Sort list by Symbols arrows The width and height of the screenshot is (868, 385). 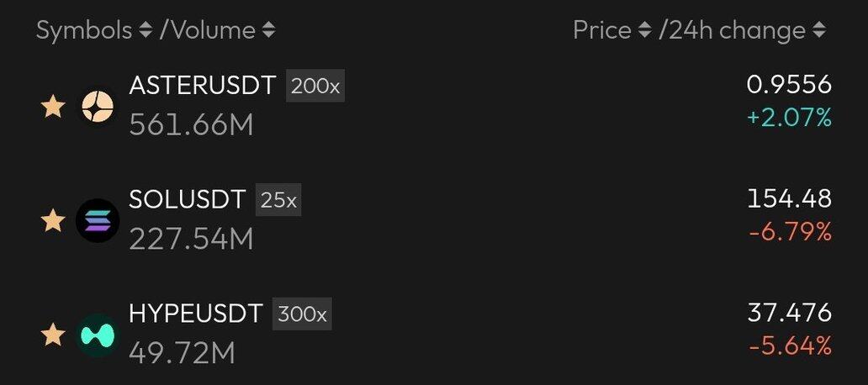[146, 31]
